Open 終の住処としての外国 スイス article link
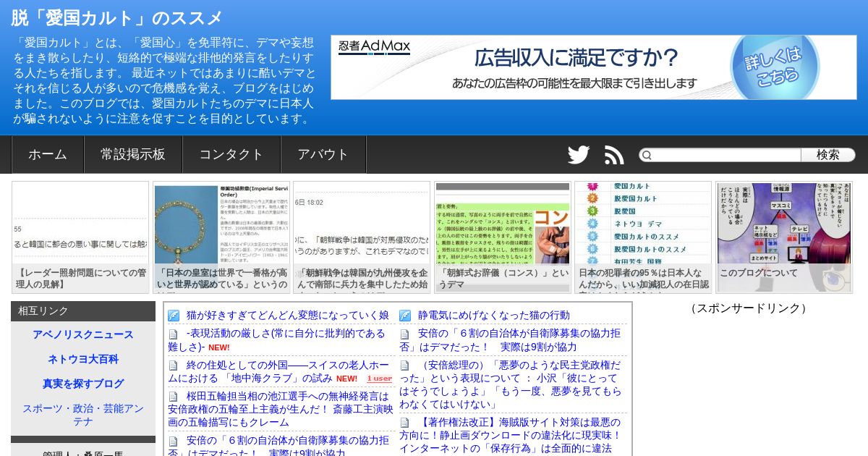This screenshot has width=868, height=456. (278, 371)
